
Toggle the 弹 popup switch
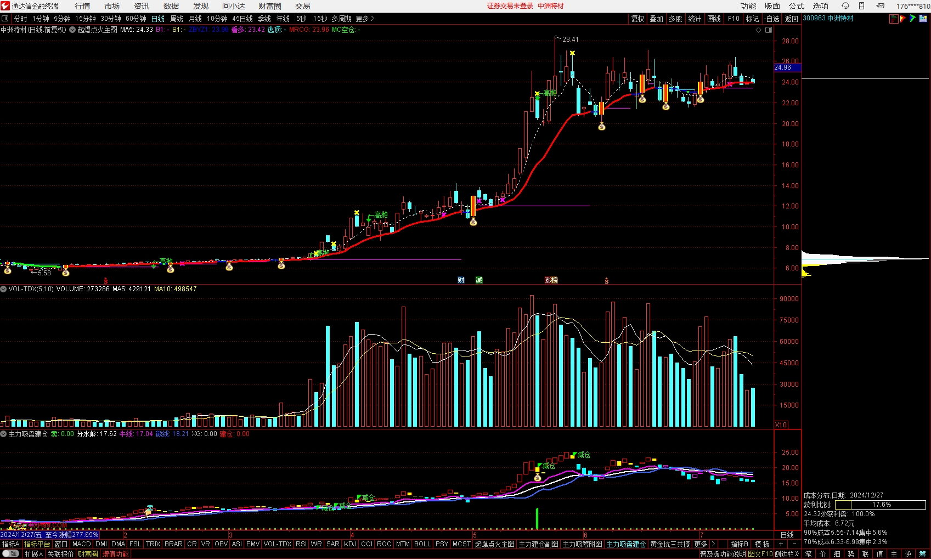(x=11, y=554)
